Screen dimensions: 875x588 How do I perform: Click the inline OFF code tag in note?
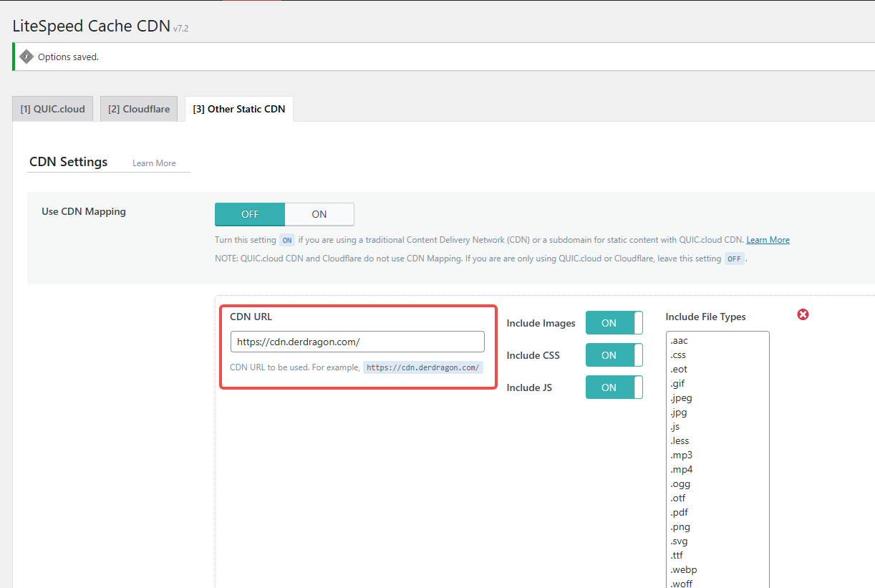coord(734,259)
